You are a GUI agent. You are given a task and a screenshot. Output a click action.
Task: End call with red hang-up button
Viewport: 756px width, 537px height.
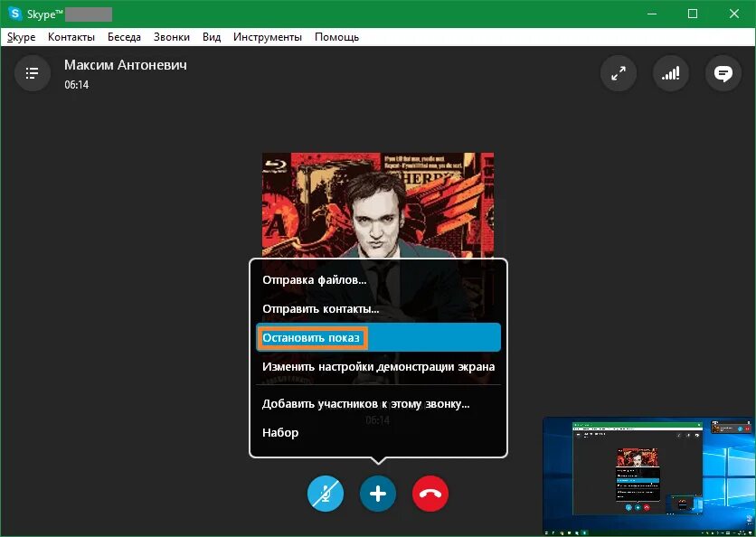click(430, 494)
